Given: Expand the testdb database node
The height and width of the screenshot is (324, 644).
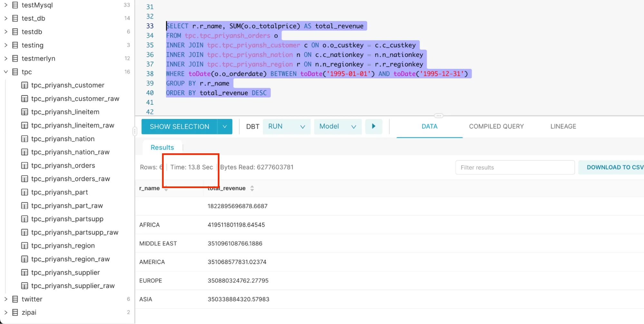Looking at the screenshot, I should tap(6, 32).
